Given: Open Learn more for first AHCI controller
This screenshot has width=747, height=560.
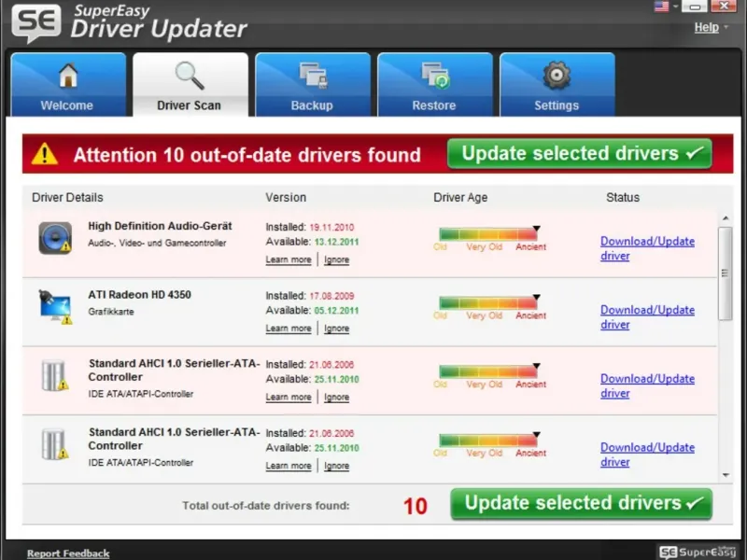Looking at the screenshot, I should coord(289,397).
